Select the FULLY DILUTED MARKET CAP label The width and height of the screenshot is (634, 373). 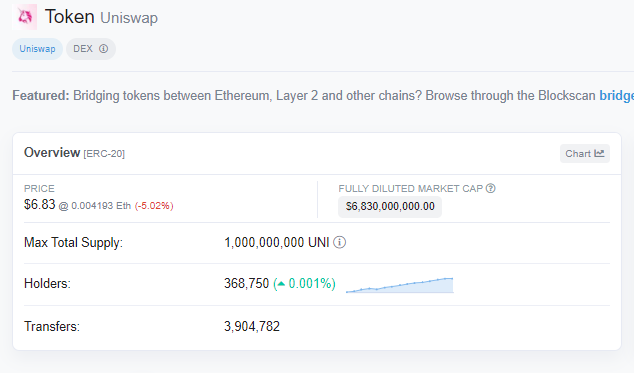click(411, 189)
